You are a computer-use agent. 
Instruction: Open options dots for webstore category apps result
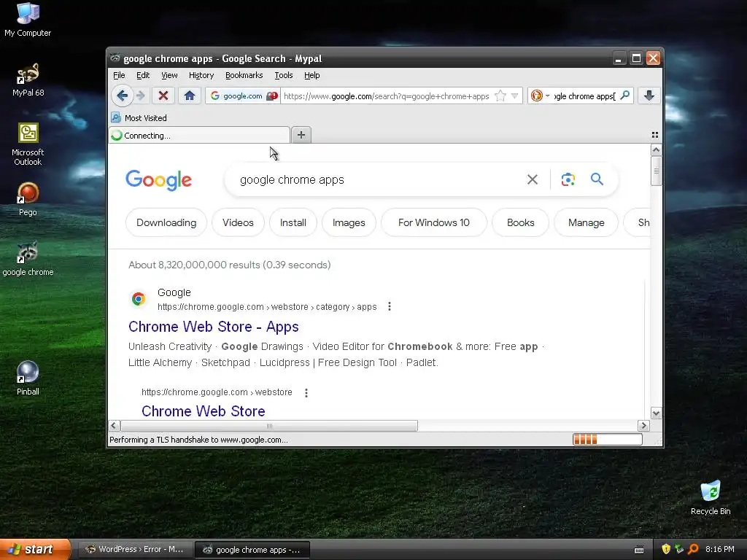[x=390, y=306]
